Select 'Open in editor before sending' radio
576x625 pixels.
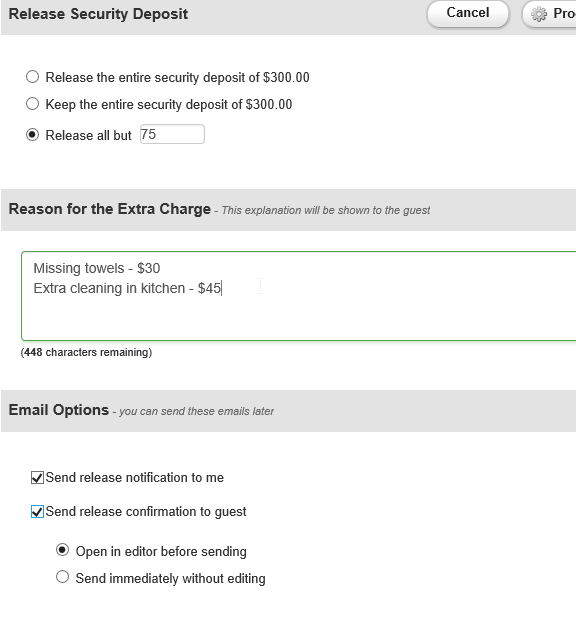tap(62, 550)
